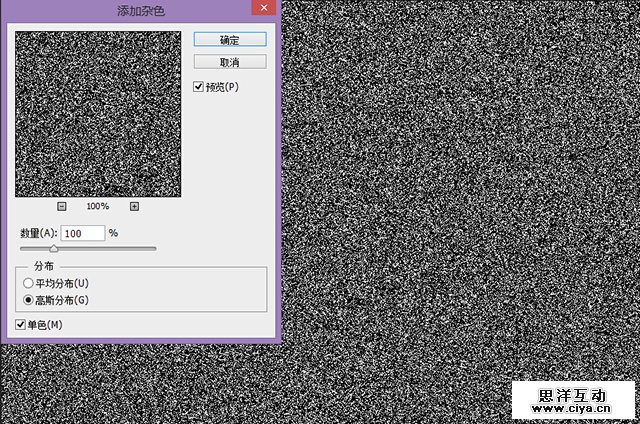Select 高斯分布(G) radio option
640x424 pixels.
click(x=28, y=300)
